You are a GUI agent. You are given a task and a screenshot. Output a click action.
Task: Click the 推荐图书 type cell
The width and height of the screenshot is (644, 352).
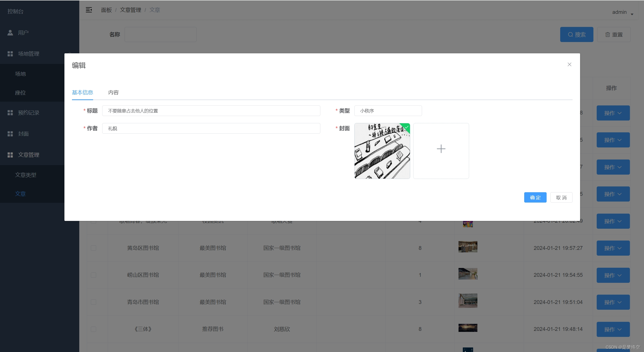213,329
